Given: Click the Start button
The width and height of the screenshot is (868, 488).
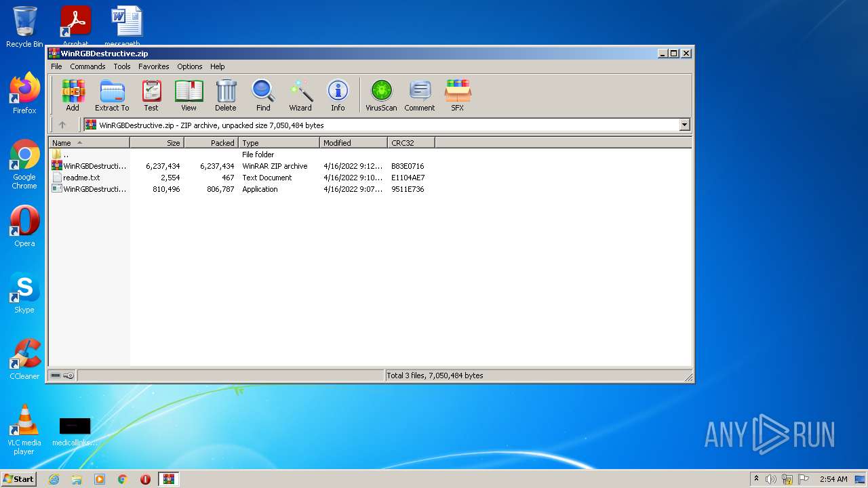Looking at the screenshot, I should [x=18, y=479].
